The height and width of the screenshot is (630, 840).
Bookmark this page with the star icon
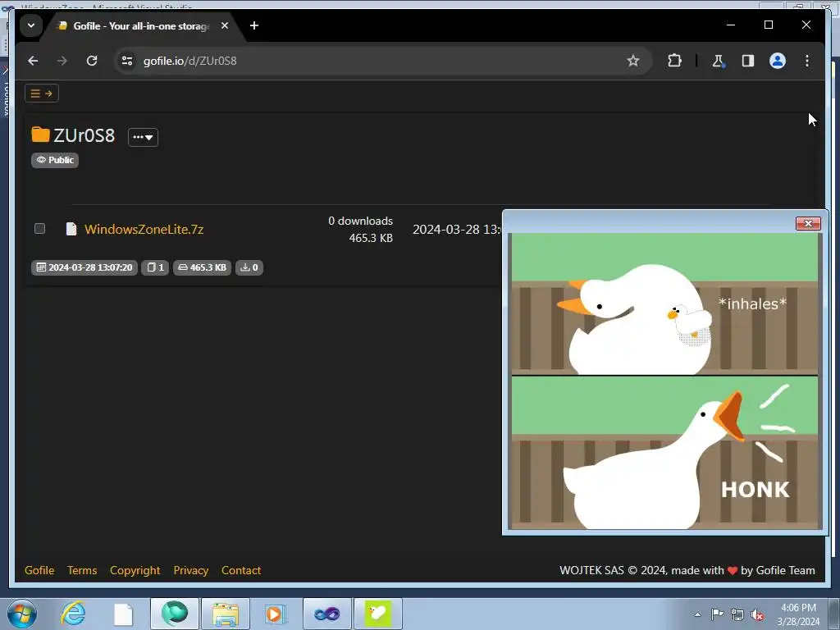(x=633, y=61)
